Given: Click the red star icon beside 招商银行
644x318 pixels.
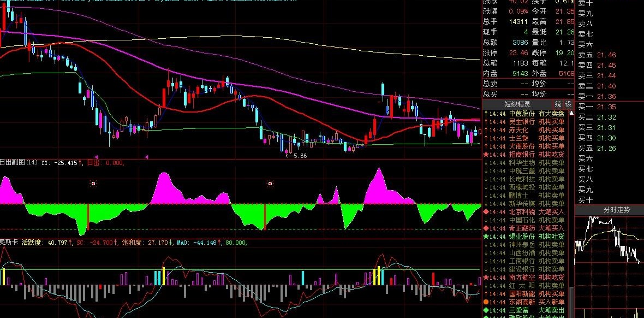Looking at the screenshot, I should click(x=486, y=154).
